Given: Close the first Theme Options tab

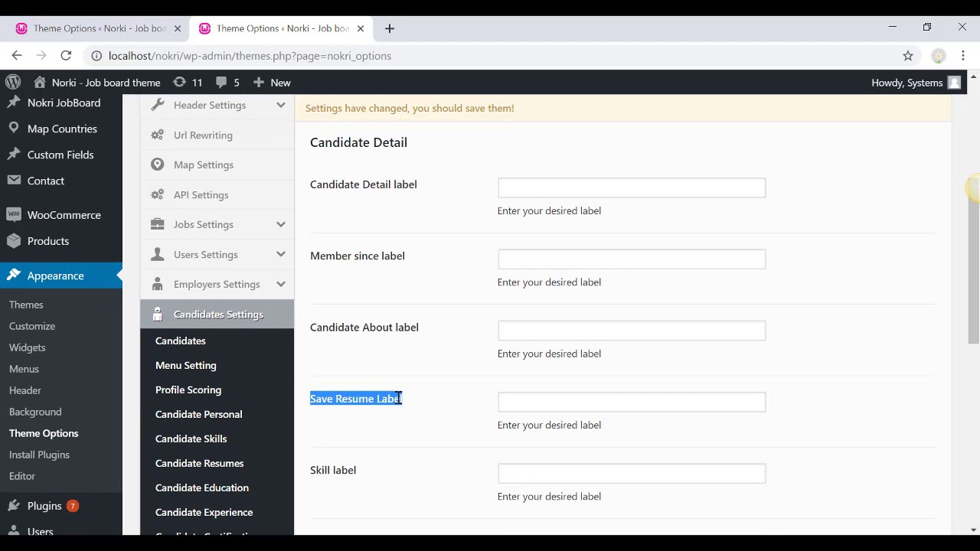Looking at the screenshot, I should click(x=178, y=28).
